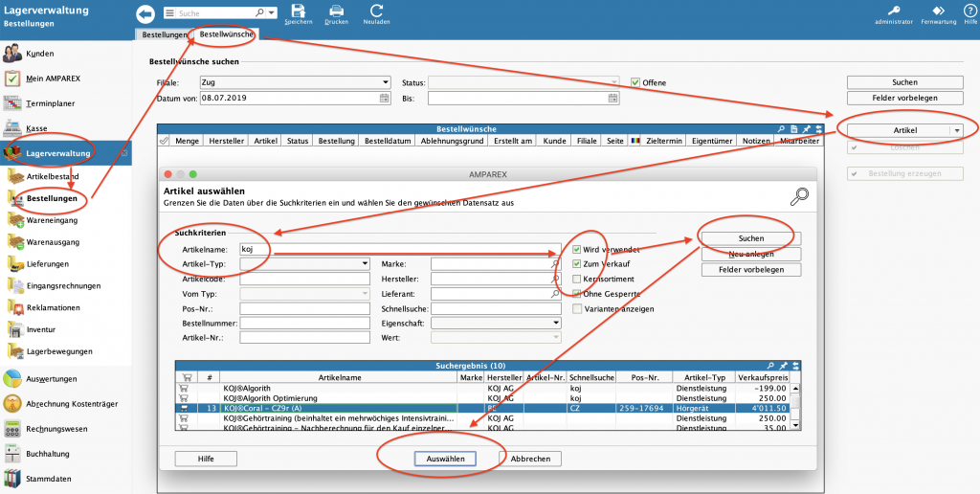Viewport: 980px width, 494px height.
Task: Click the Drucken printer icon
Action: coord(337,11)
